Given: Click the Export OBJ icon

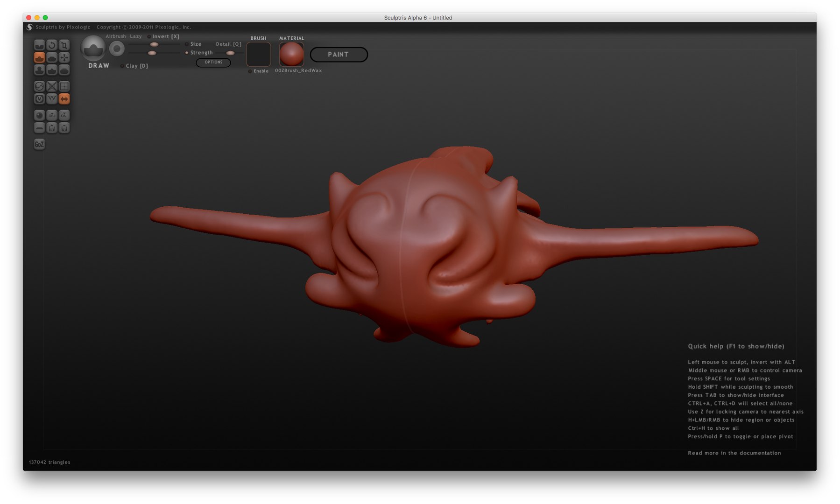Looking at the screenshot, I should 64,115.
